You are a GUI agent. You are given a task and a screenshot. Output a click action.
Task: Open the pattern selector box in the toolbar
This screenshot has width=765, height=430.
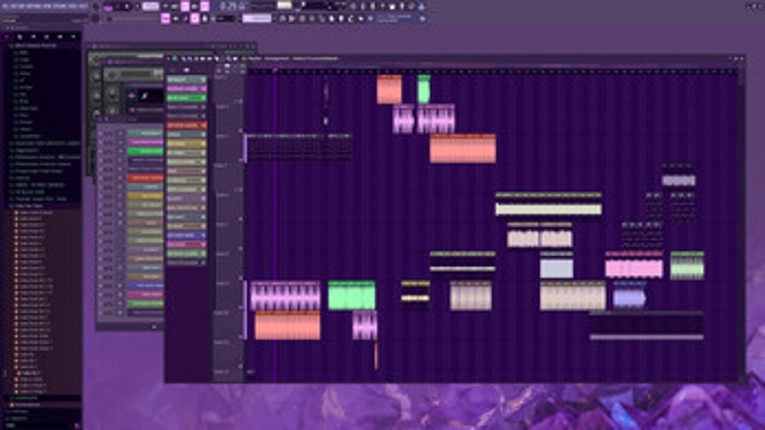point(257,19)
